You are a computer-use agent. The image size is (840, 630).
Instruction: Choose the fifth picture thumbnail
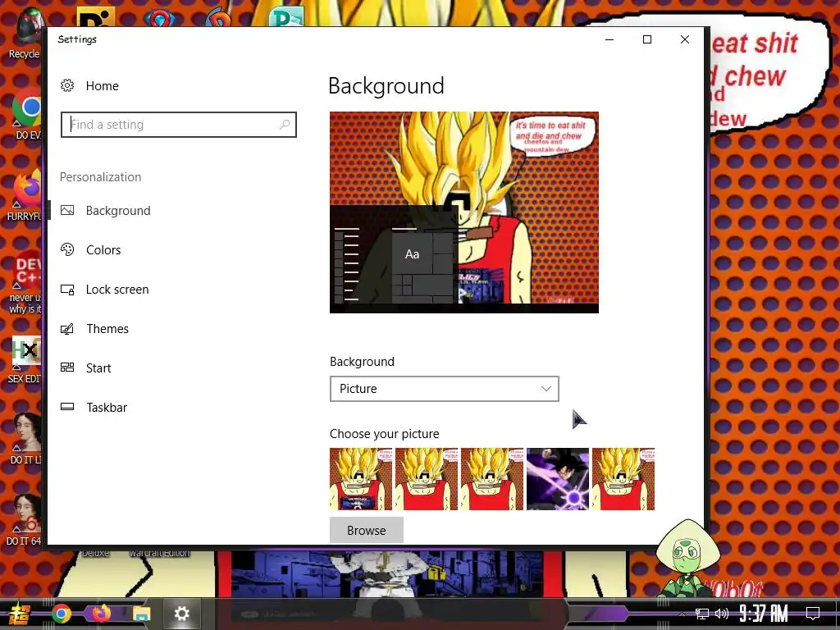tap(623, 479)
